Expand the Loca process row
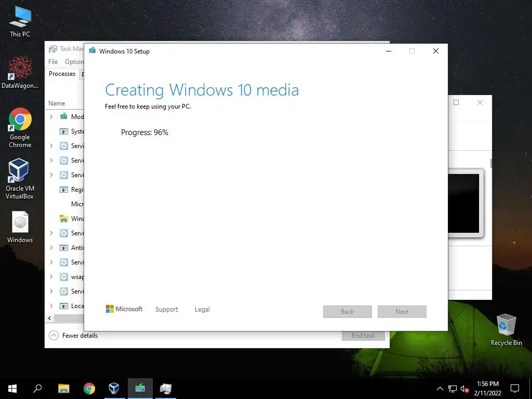532x399 pixels. (51, 305)
